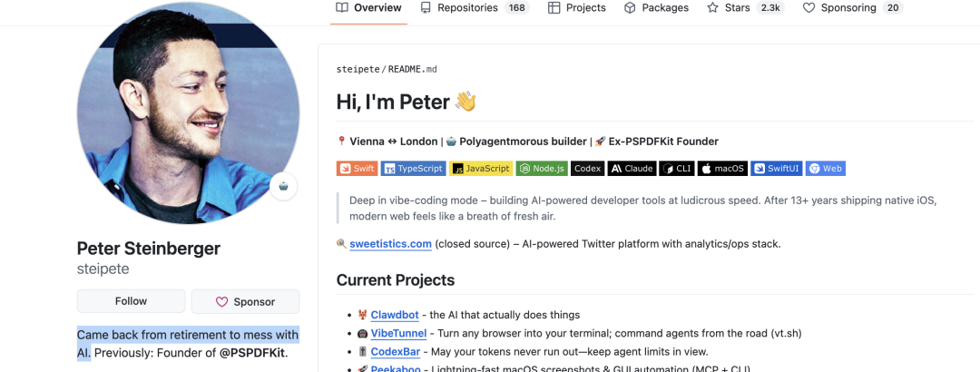This screenshot has width=980, height=372.
Task: Click the macOS badge
Action: (x=723, y=168)
